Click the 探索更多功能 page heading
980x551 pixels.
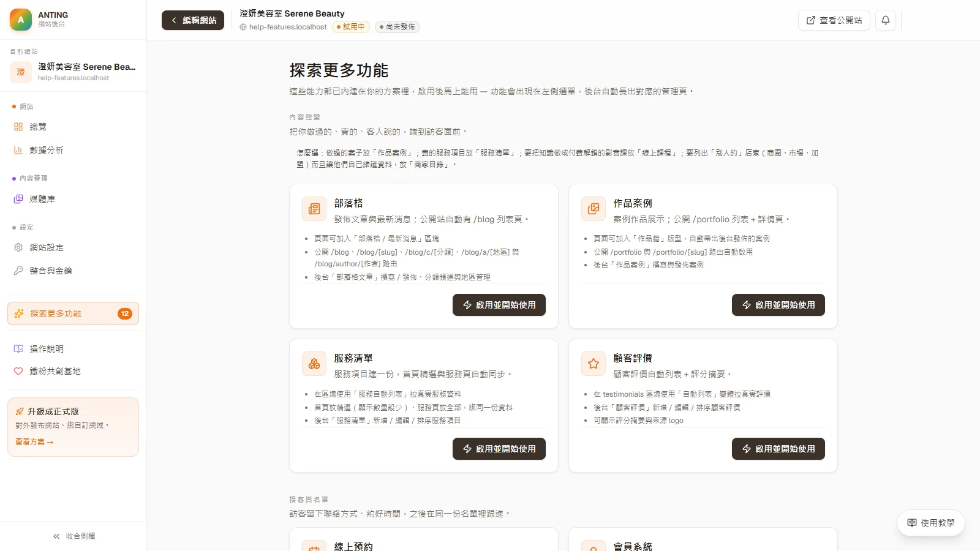339,70
